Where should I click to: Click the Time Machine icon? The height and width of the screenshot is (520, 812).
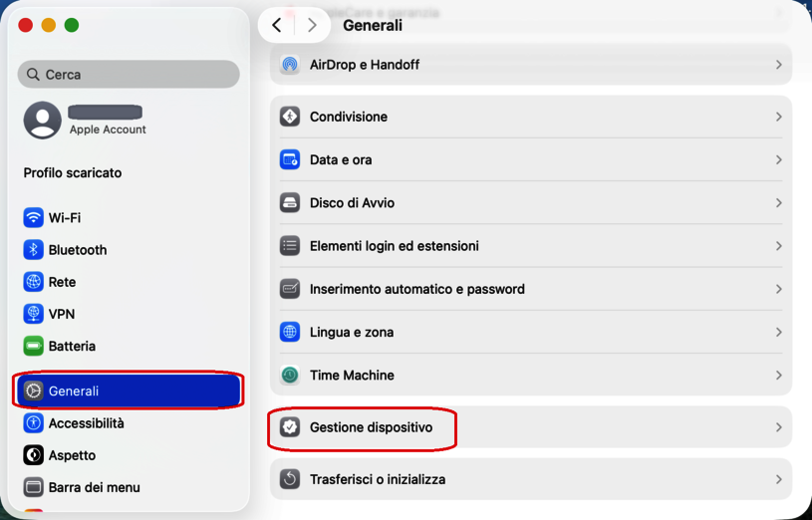[290, 376]
